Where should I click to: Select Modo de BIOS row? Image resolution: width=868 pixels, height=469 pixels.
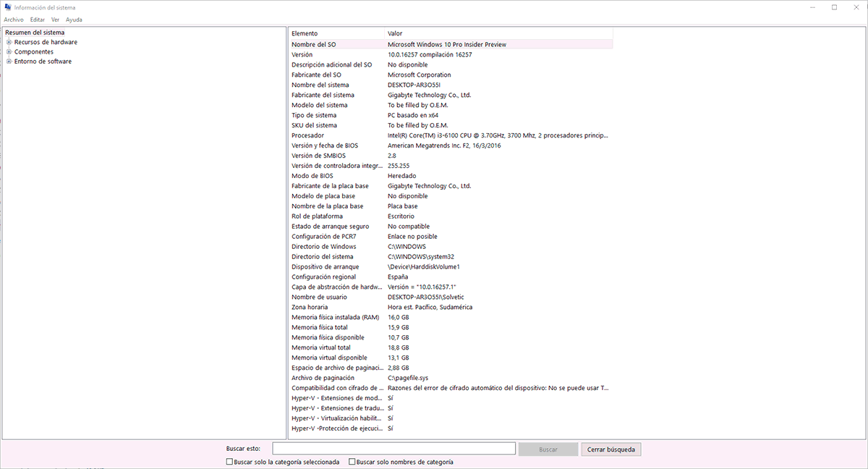click(451, 176)
